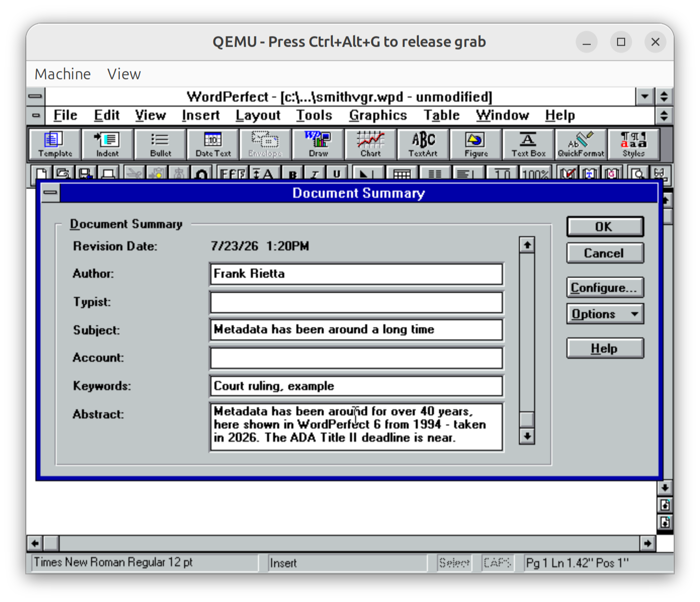Click the empty Account field
Screen dimensions: 700x602
pyautogui.click(x=357, y=358)
